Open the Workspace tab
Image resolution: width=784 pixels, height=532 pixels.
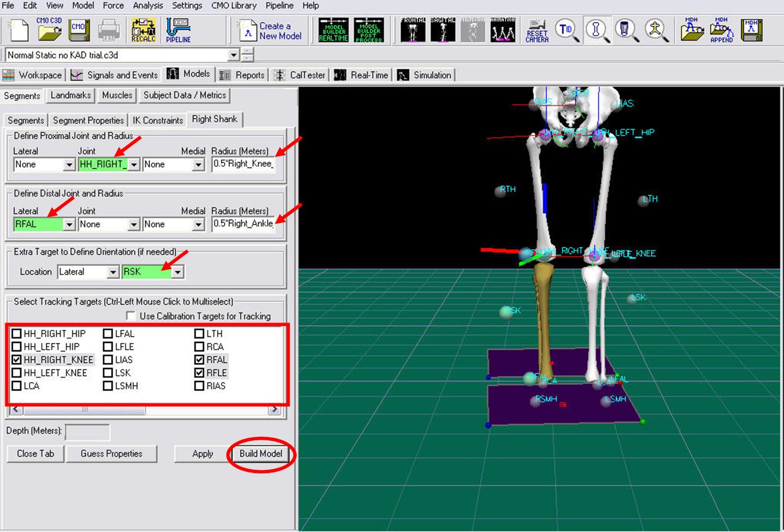[x=33, y=75]
